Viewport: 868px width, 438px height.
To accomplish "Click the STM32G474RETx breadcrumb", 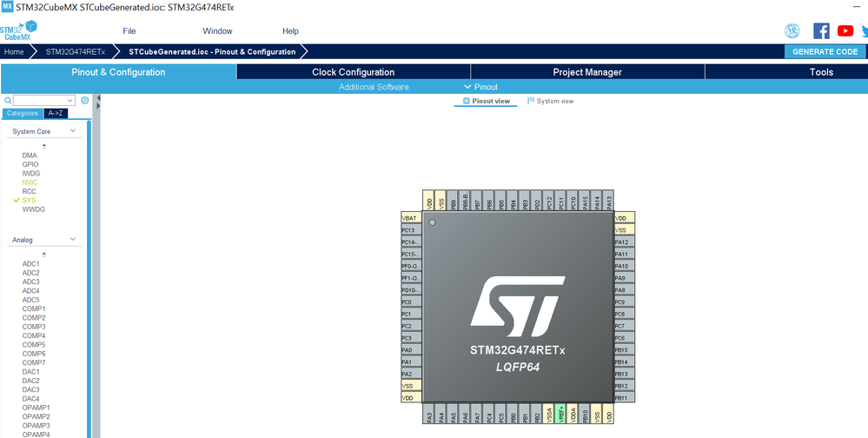I will 76,51.
